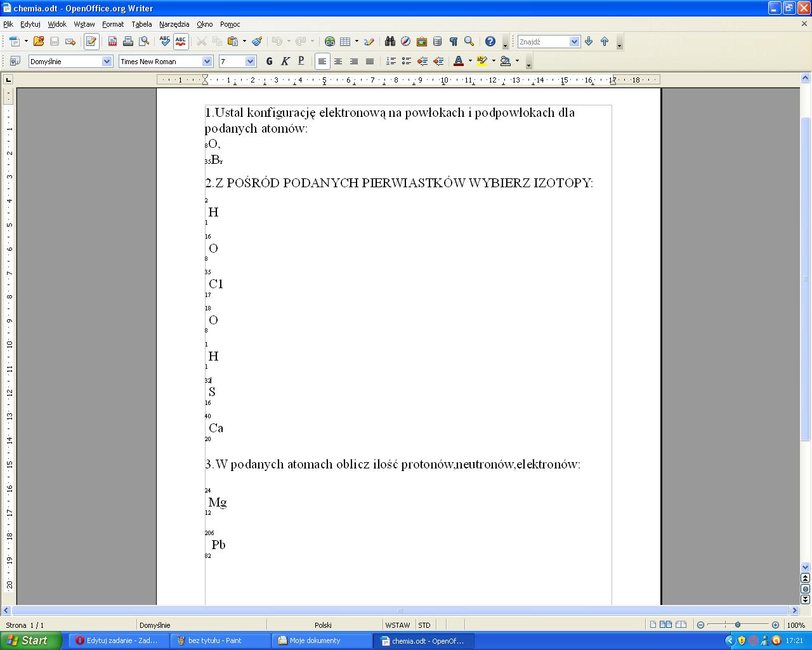Toggle bold G formatting button
812x650 pixels.
click(x=269, y=62)
